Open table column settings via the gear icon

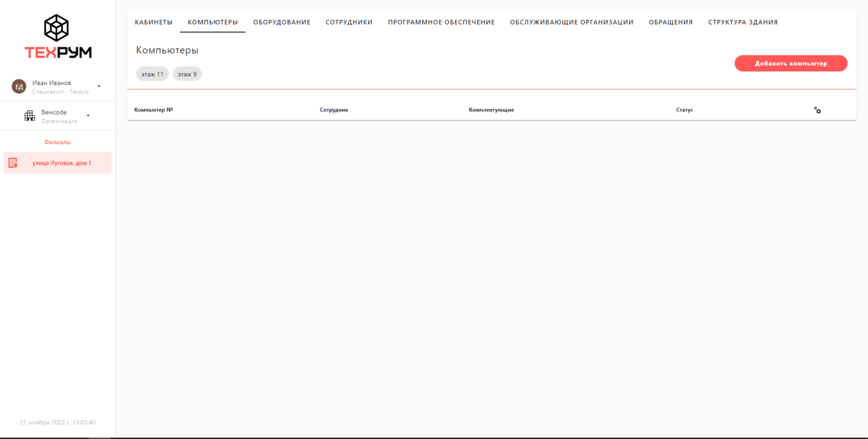click(x=817, y=110)
